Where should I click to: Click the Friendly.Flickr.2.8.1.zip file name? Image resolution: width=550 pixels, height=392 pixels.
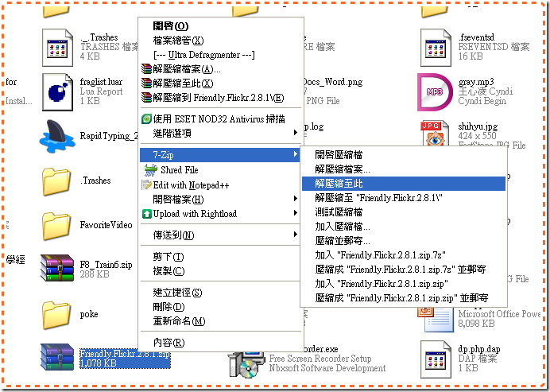coord(125,353)
